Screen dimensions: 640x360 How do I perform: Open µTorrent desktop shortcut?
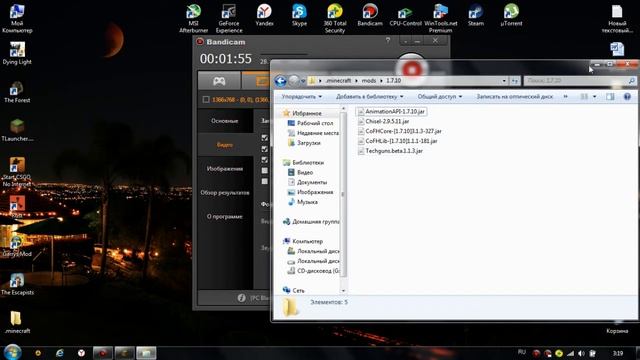click(511, 15)
